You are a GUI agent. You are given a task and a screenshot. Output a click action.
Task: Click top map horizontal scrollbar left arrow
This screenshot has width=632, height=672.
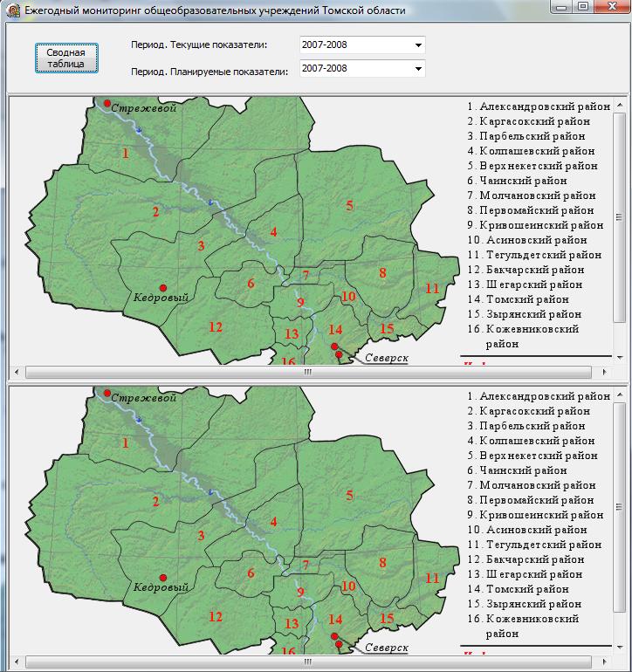point(17,372)
